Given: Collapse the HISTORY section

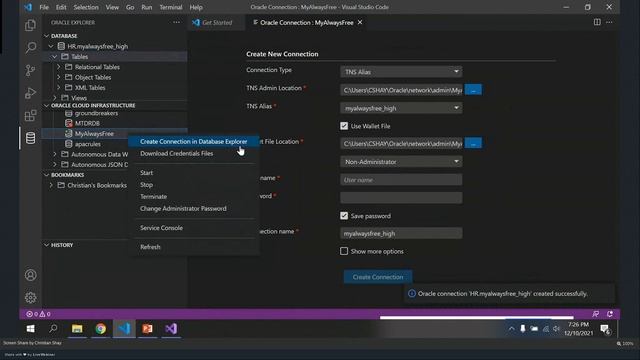Looking at the screenshot, I should pyautogui.click(x=47, y=245).
